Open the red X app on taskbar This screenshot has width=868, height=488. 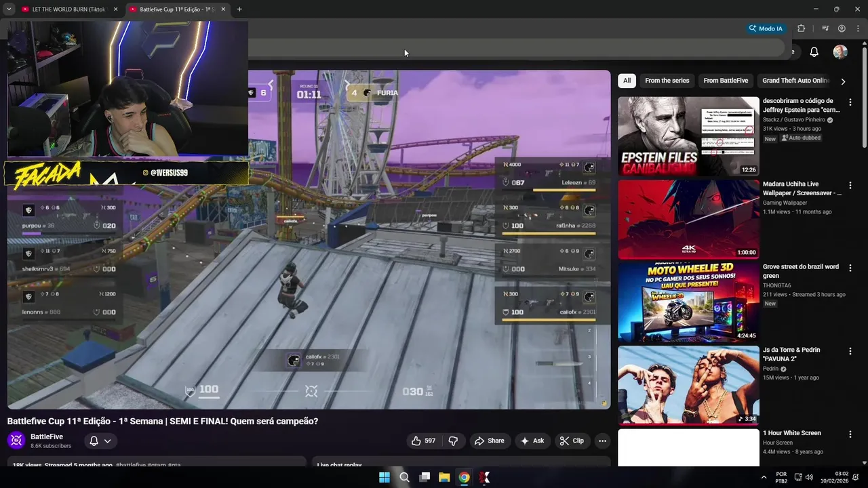(484, 477)
